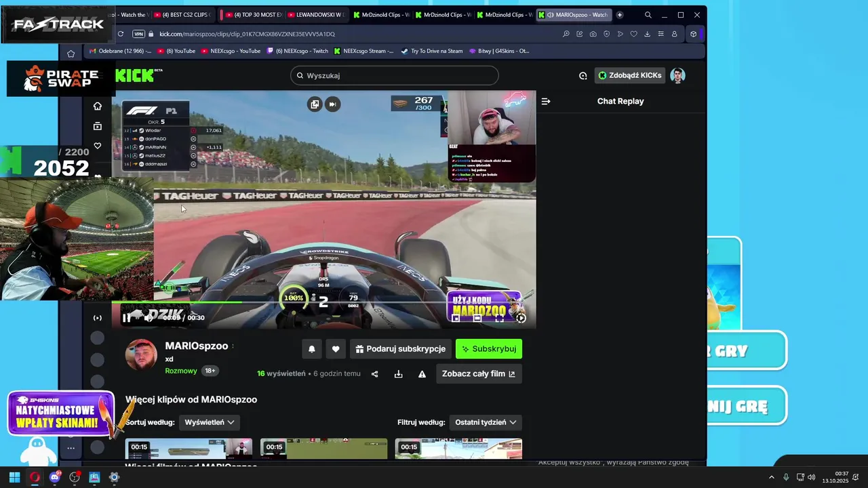Open a new browser tab
868x488 pixels.
pyautogui.click(x=619, y=15)
